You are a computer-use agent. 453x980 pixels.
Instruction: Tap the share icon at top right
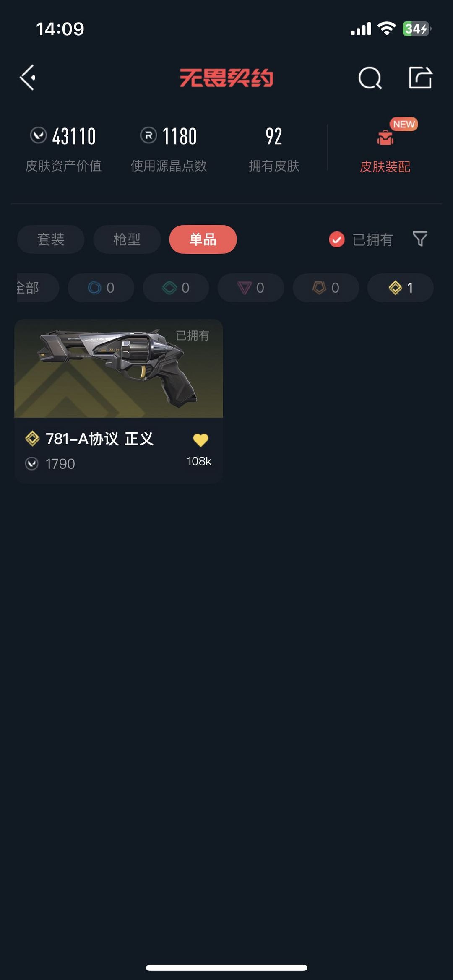pyautogui.click(x=420, y=78)
